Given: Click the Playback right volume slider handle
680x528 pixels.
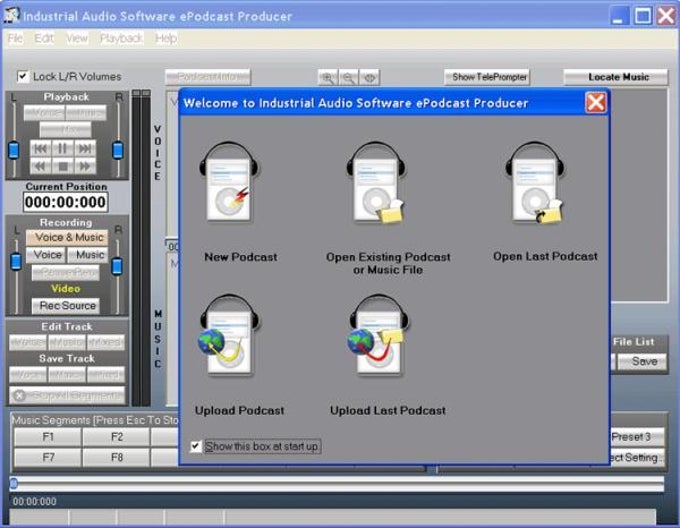Looking at the screenshot, I should coord(118,150).
